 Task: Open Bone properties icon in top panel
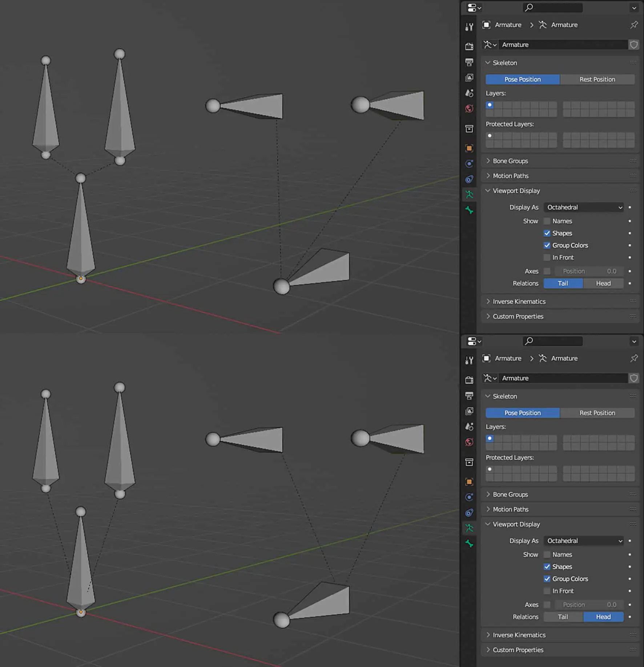click(x=469, y=210)
